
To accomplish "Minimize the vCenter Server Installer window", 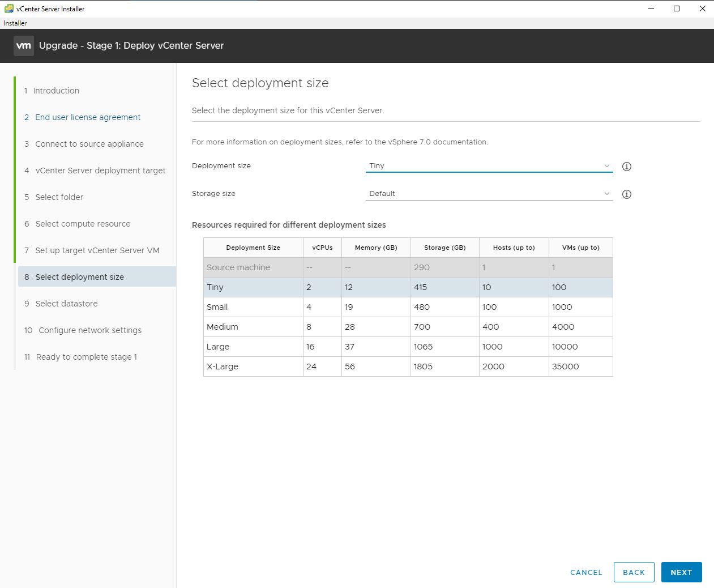I will coord(651,8).
